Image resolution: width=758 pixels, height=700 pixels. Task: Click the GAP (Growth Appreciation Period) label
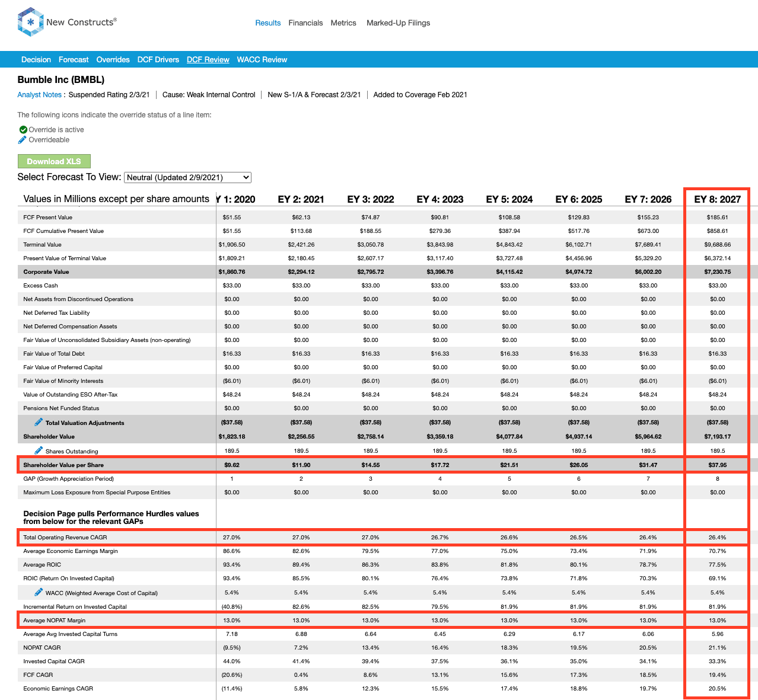tap(69, 479)
